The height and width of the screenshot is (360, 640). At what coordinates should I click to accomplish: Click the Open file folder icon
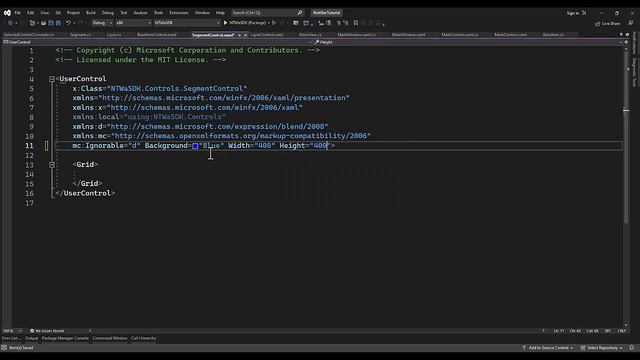click(x=43, y=23)
